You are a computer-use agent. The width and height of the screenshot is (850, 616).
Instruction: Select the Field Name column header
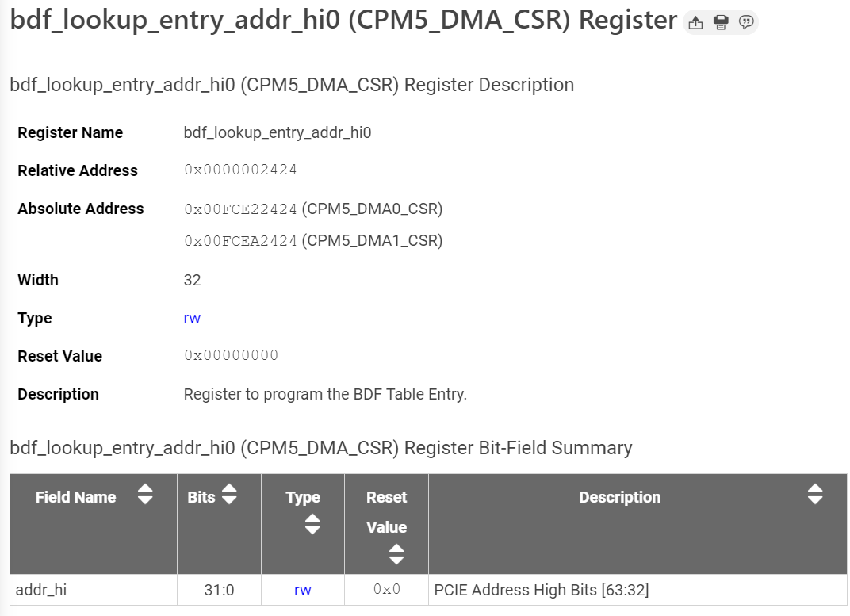click(75, 497)
